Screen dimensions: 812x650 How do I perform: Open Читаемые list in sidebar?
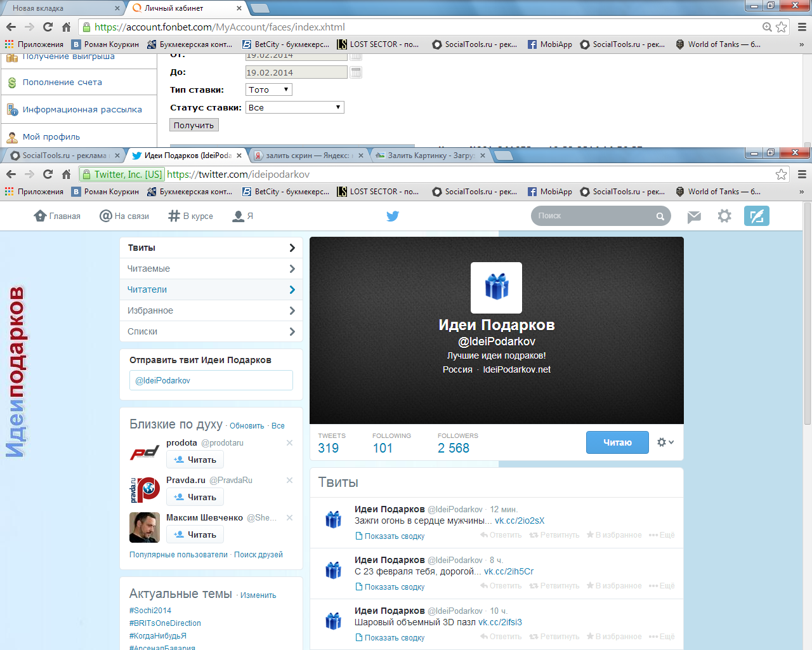tap(211, 269)
